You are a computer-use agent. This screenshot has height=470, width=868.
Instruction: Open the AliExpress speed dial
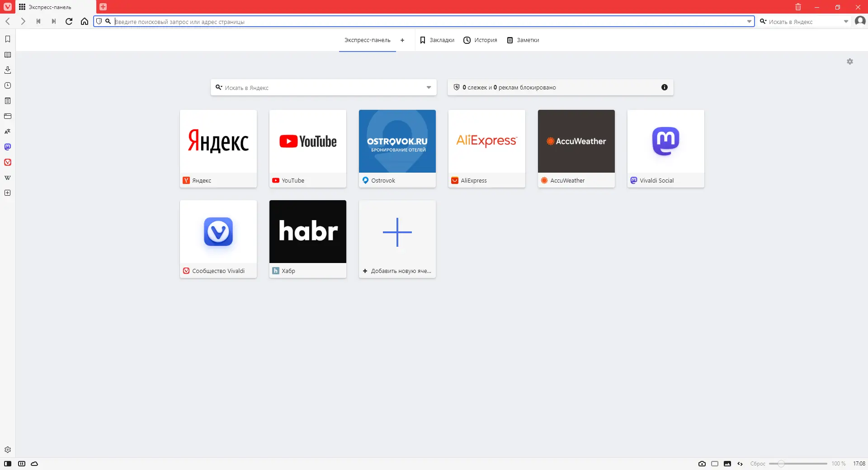487,149
